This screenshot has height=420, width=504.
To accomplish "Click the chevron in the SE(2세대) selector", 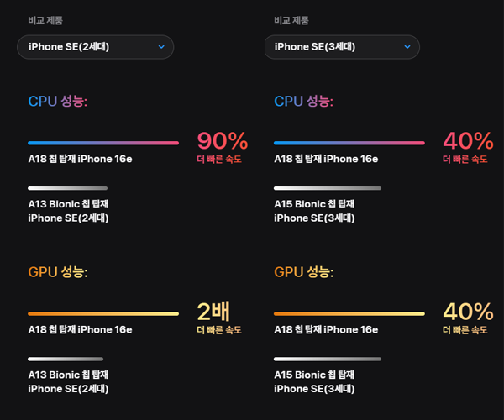I will point(161,47).
